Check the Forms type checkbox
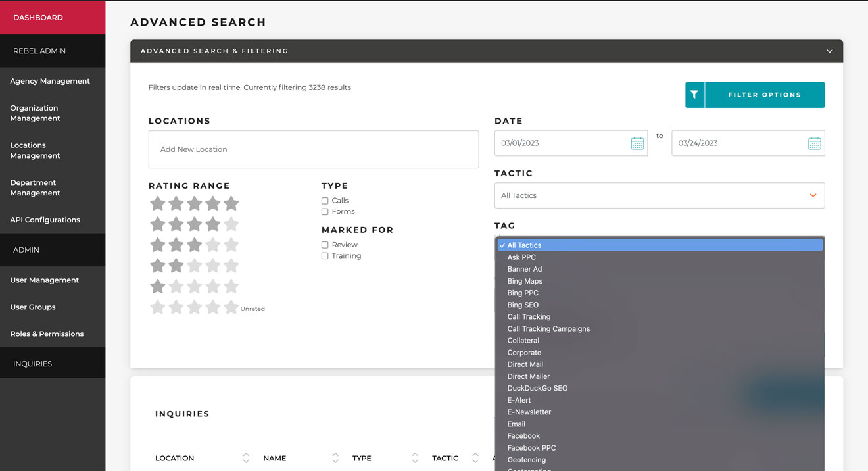Viewport: 868px width, 471px height. tap(325, 212)
